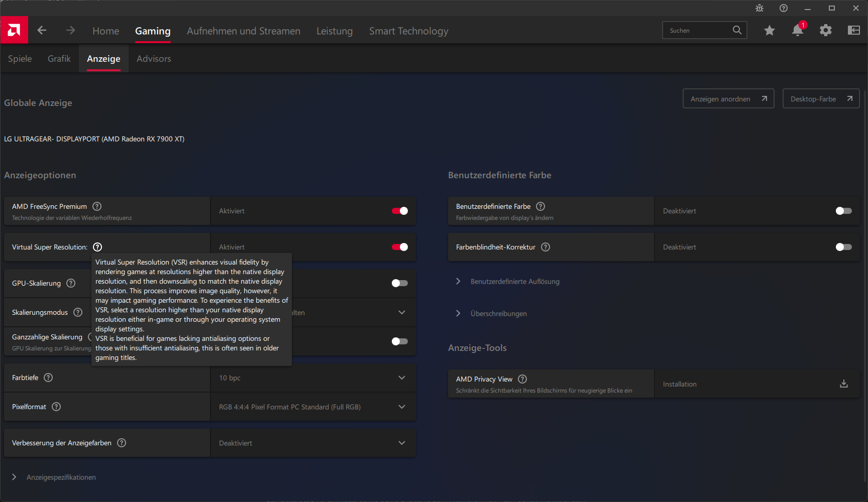Click the Globale Anzeige heading
868x502 pixels.
[38, 103]
